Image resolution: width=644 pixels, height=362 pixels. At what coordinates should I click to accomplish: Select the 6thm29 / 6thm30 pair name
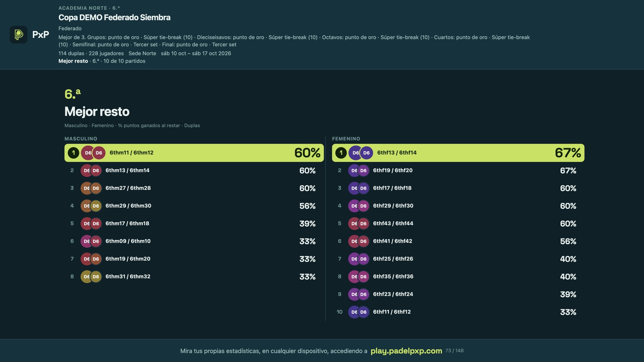point(128,206)
